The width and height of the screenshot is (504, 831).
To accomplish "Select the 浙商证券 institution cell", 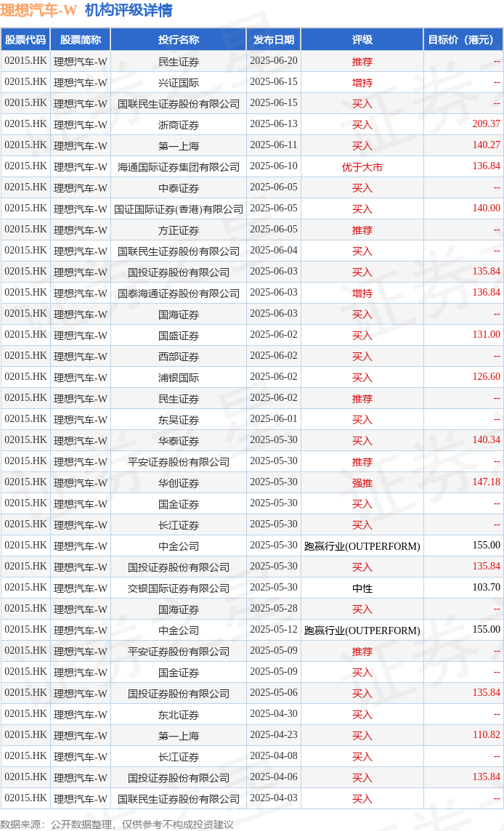I will point(179,125).
